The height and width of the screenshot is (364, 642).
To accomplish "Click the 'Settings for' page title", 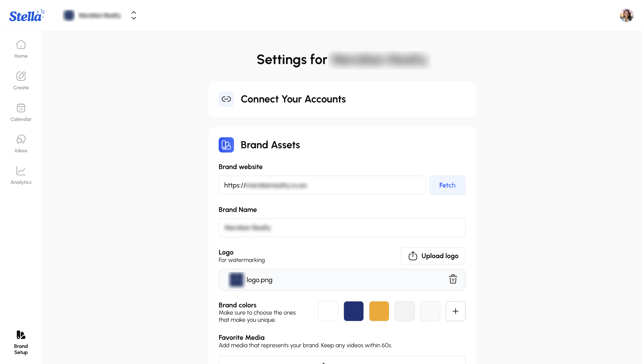I will point(292,60).
